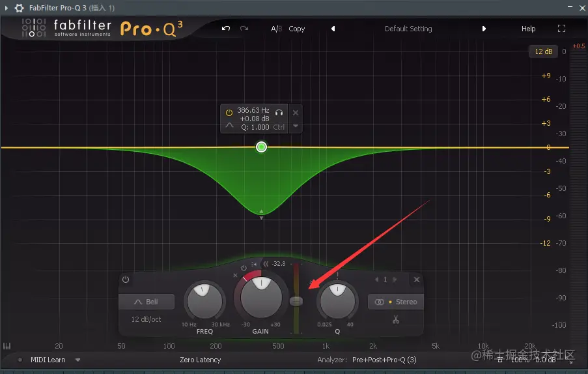The height and width of the screenshot is (374, 588).
Task: Open the Stereo placement selector
Action: 396,302
